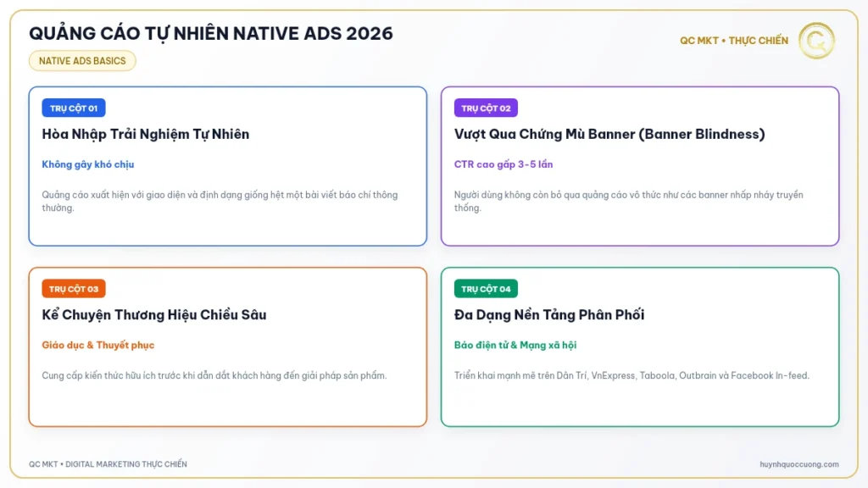Click description starting Triển khai mạnh mẽ trên Dân Trí
The width and height of the screenshot is (868, 488).
click(x=632, y=375)
